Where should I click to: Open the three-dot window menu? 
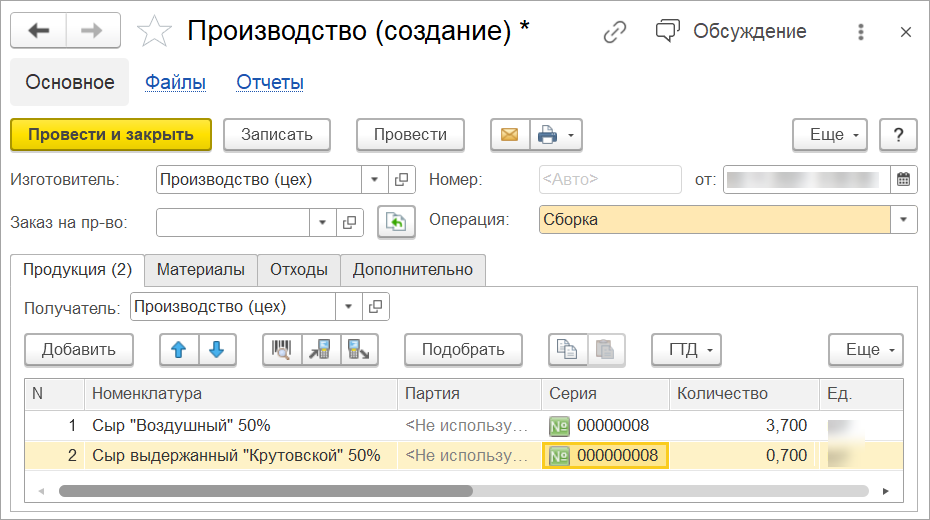coord(861,32)
